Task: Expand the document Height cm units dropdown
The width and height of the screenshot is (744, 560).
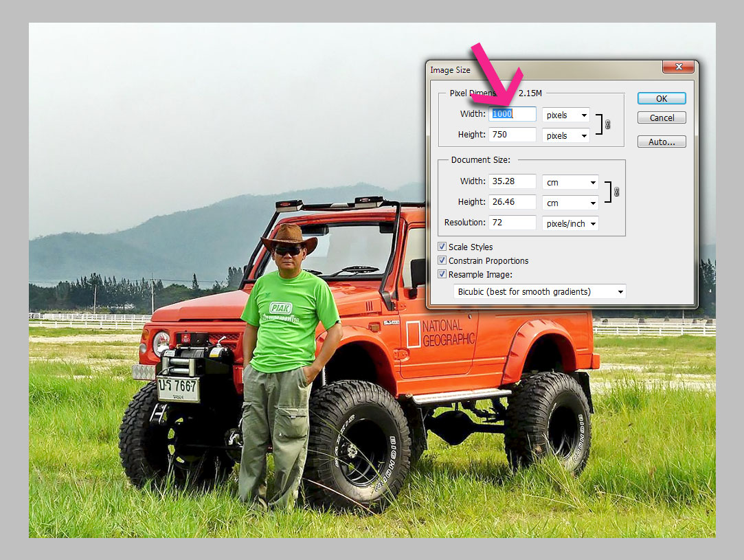Action: 570,203
